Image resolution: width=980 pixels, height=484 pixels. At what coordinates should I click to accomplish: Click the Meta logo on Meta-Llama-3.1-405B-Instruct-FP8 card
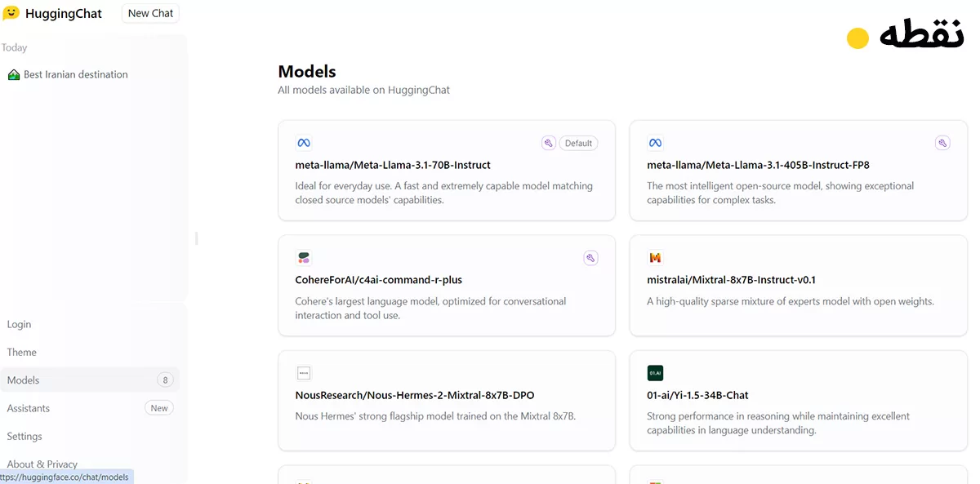[x=655, y=143]
